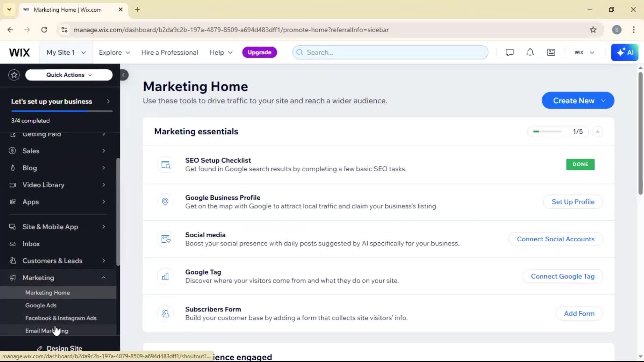Click Connect Social Accounts button

555,239
